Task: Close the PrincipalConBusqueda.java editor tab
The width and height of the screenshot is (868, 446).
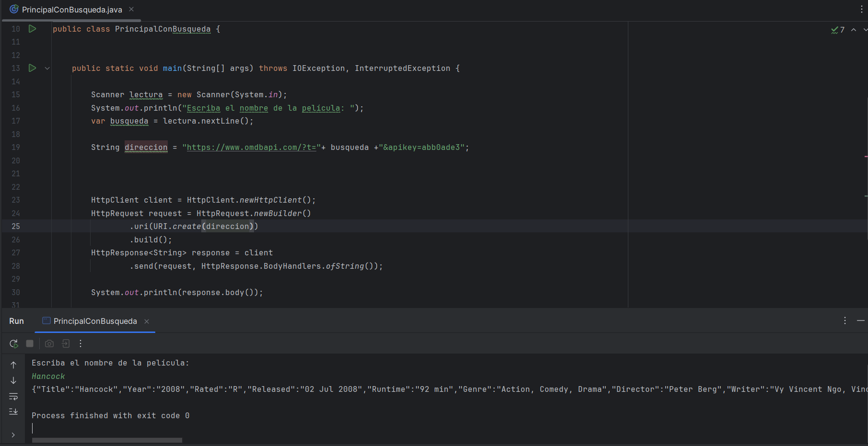Action: click(131, 9)
